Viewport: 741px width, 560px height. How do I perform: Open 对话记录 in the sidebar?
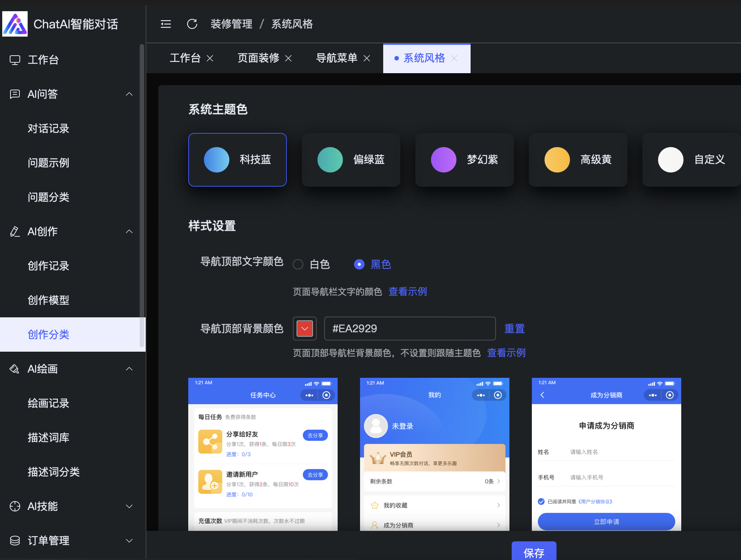[x=49, y=128]
